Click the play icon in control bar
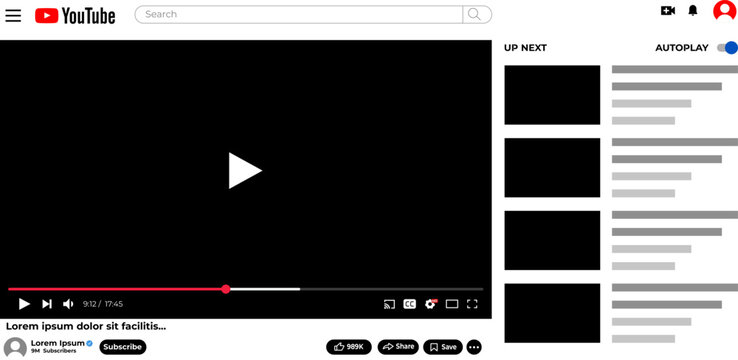 [24, 304]
